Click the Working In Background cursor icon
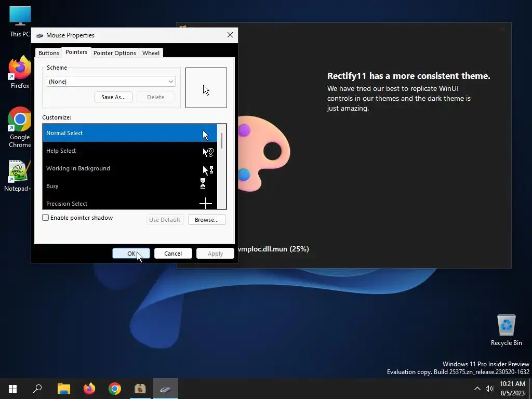 click(208, 170)
